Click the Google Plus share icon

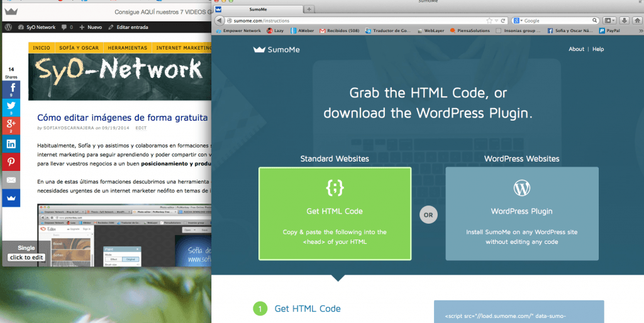[11, 126]
